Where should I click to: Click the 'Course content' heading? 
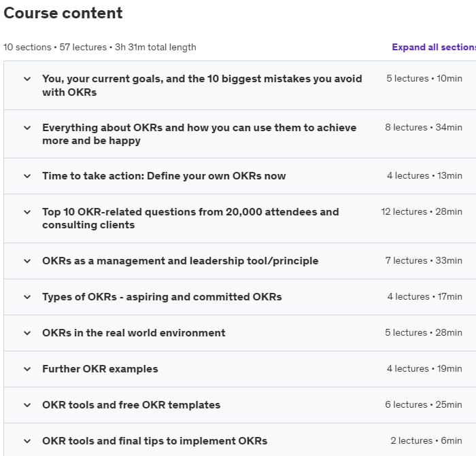63,13
